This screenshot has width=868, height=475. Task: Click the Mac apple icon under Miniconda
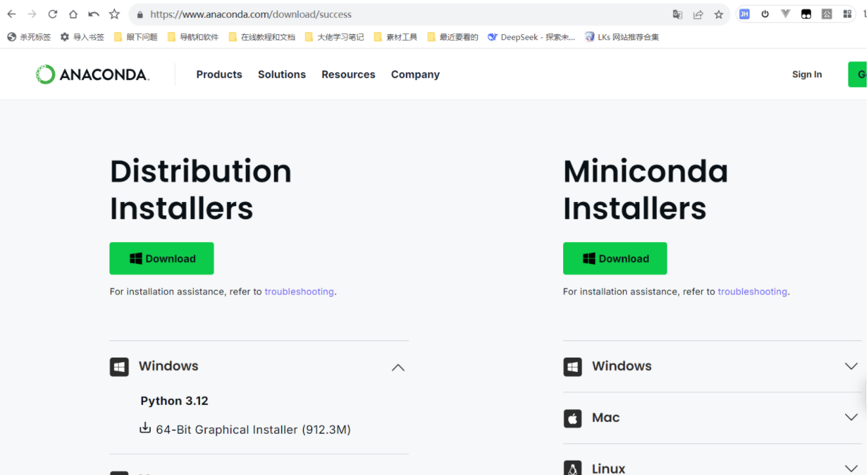(572, 418)
